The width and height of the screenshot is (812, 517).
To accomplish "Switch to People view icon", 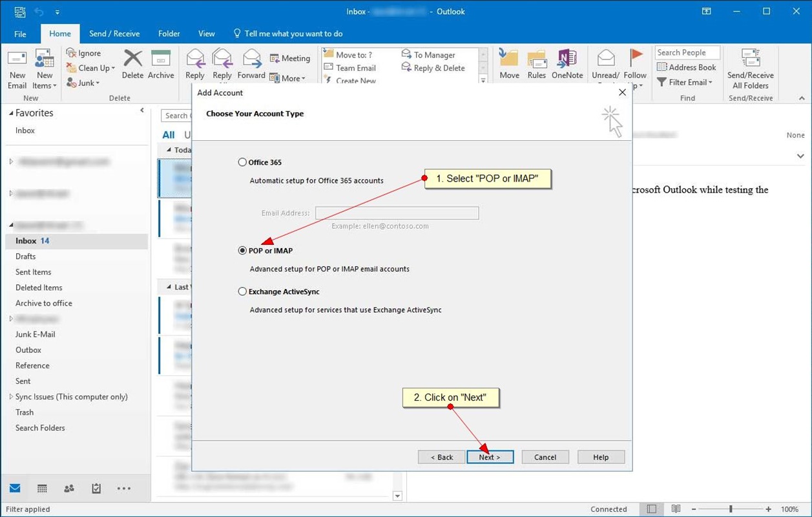I will [69, 489].
